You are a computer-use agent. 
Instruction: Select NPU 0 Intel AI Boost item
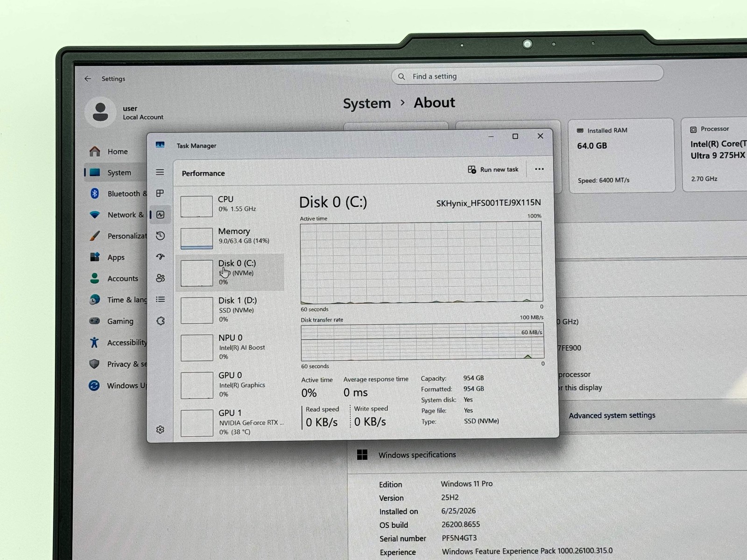(x=231, y=347)
